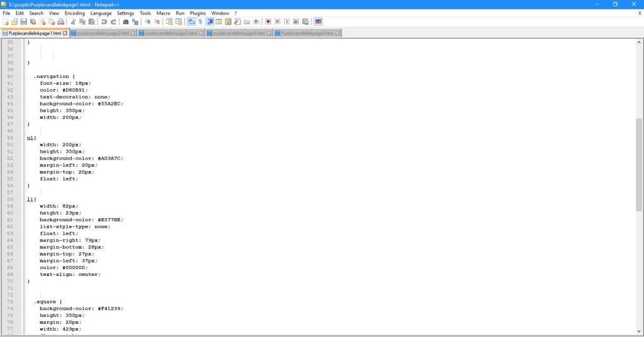The image size is (644, 337).
Task: Expand the Plugins menu
Action: pos(197,13)
